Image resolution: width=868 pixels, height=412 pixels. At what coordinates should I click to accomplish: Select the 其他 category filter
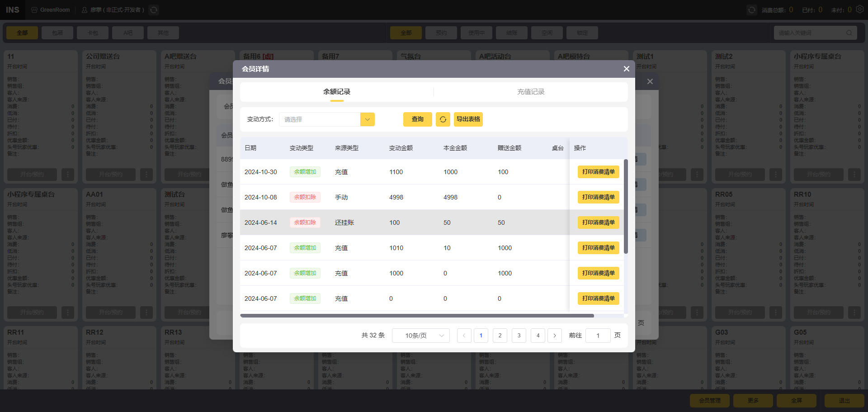163,33
